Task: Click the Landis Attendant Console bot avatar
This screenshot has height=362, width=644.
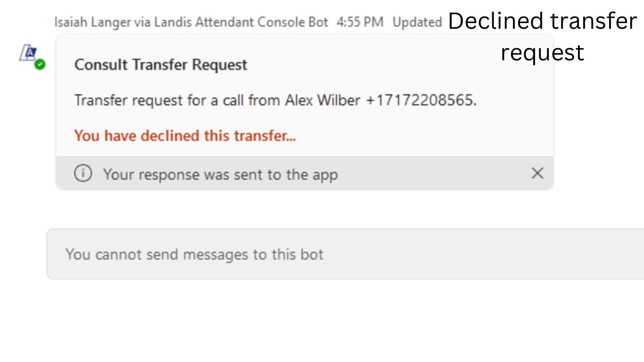Action: [x=27, y=53]
